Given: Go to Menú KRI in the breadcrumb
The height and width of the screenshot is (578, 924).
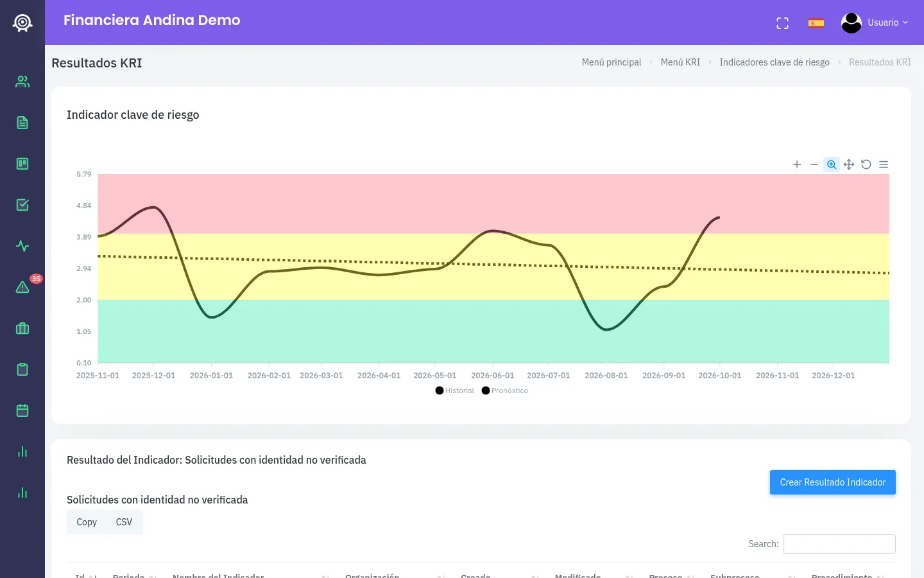Looking at the screenshot, I should click(x=680, y=62).
